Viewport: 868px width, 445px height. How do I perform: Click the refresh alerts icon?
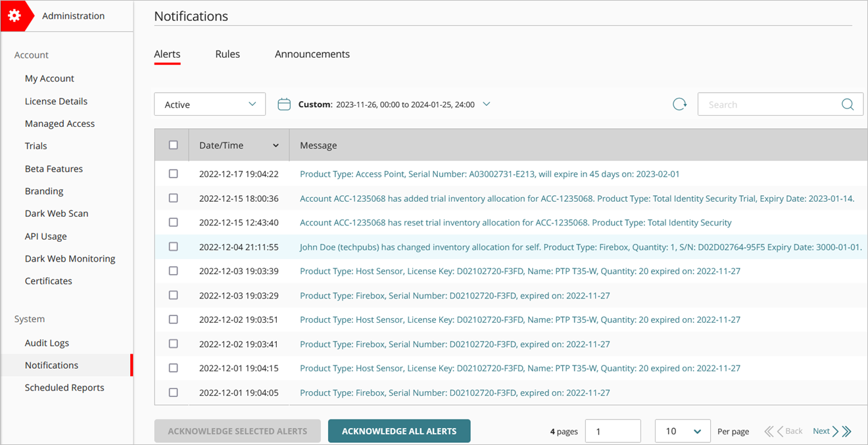pyautogui.click(x=679, y=103)
